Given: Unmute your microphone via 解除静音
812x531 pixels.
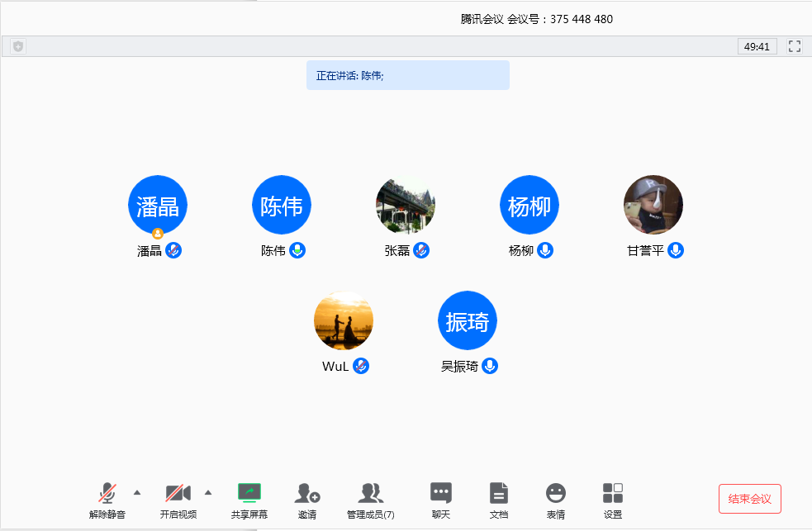Looking at the screenshot, I should point(108,500).
